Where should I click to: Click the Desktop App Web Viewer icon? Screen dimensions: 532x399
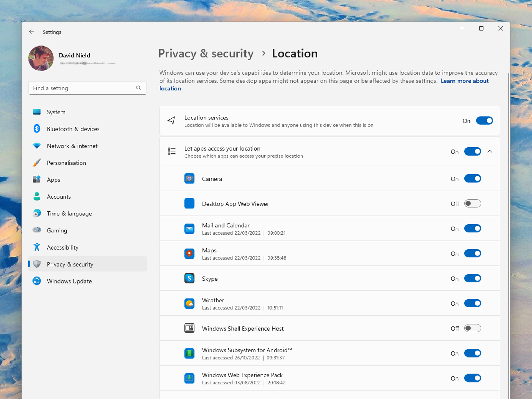coord(189,203)
